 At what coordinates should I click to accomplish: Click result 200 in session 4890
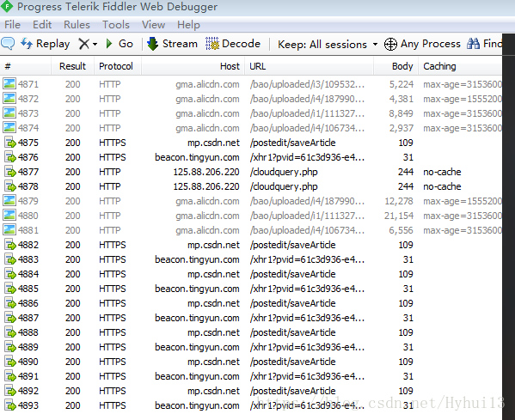[x=72, y=362]
